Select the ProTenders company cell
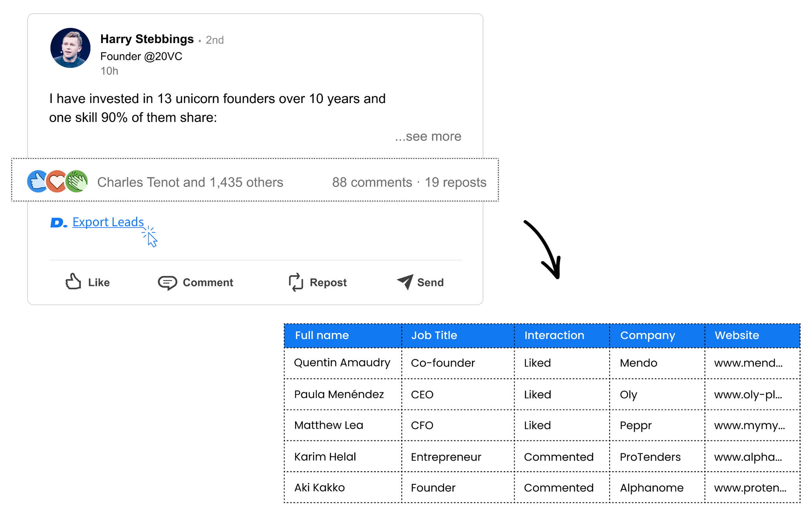 (x=650, y=457)
